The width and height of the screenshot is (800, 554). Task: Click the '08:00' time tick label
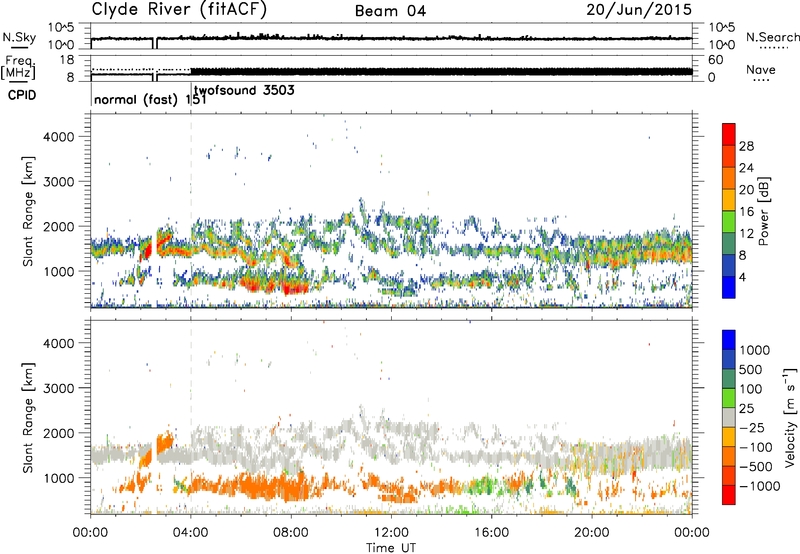[x=291, y=533]
